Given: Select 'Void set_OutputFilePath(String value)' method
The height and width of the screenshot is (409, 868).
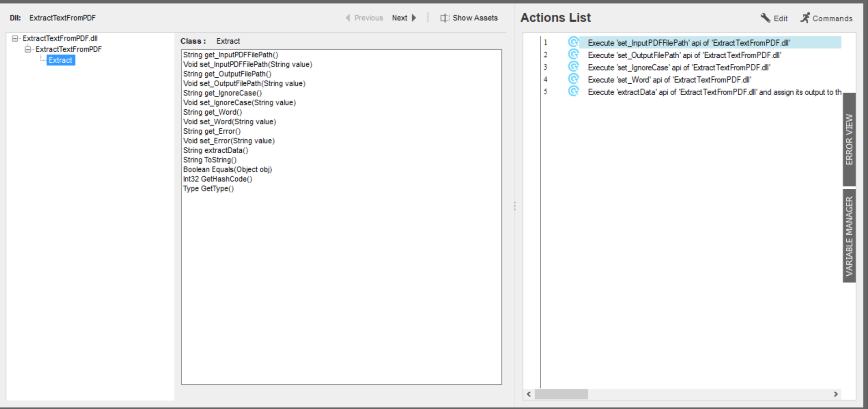Looking at the screenshot, I should [x=244, y=83].
